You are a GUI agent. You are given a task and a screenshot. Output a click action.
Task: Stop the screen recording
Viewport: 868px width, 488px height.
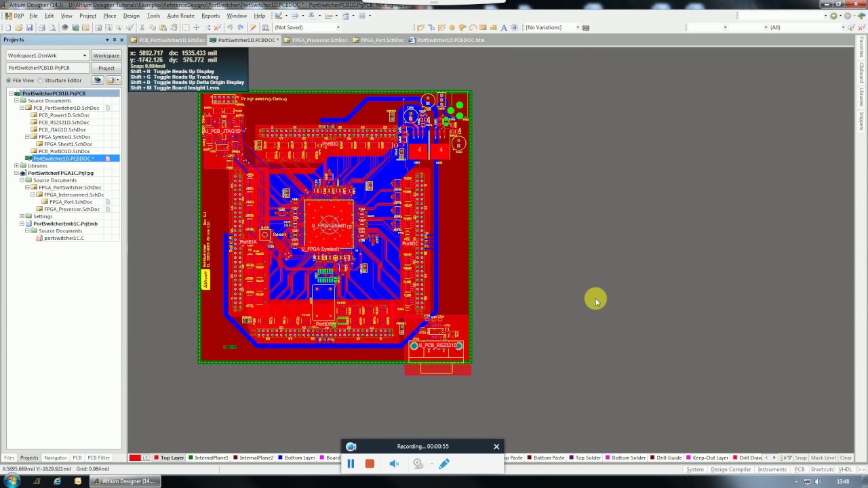(x=370, y=464)
